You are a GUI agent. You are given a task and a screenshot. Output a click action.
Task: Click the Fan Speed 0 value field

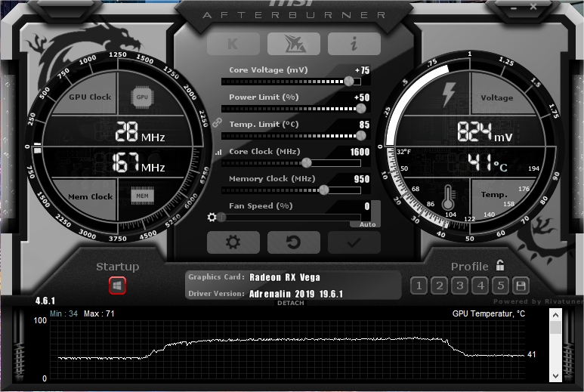pyautogui.click(x=367, y=206)
